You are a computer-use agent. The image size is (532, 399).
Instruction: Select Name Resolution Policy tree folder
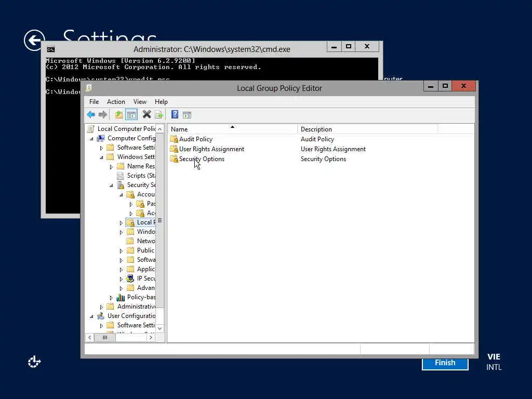136,166
